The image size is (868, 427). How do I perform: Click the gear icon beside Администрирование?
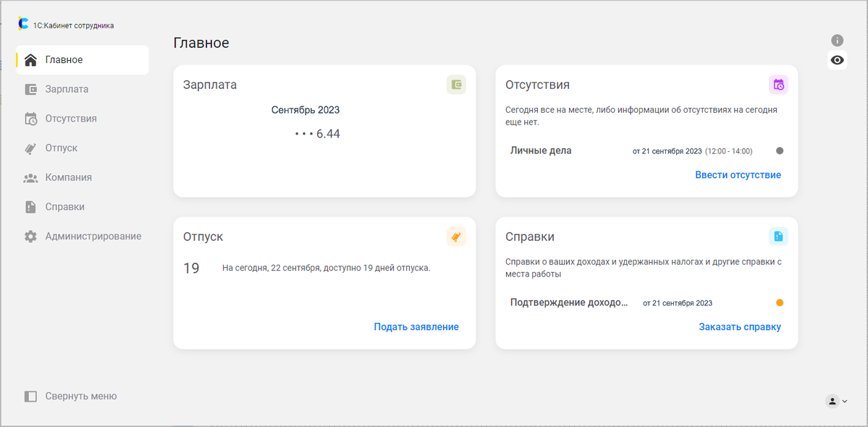[30, 236]
